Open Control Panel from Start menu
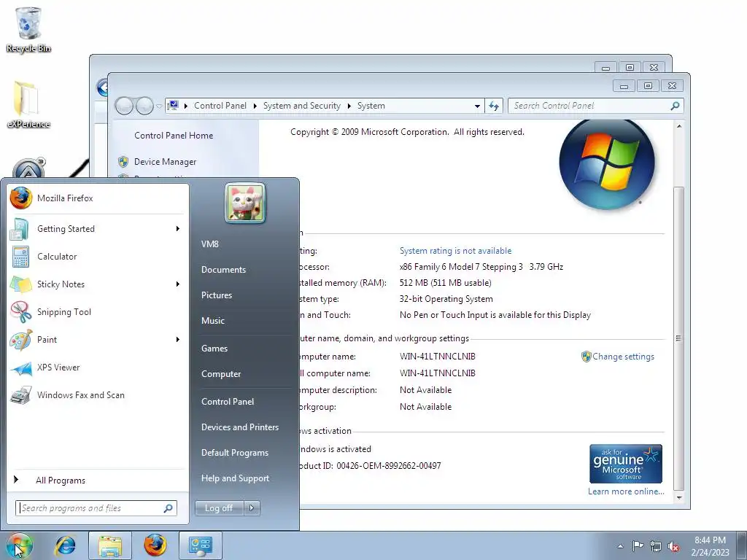747x560 pixels. (228, 402)
